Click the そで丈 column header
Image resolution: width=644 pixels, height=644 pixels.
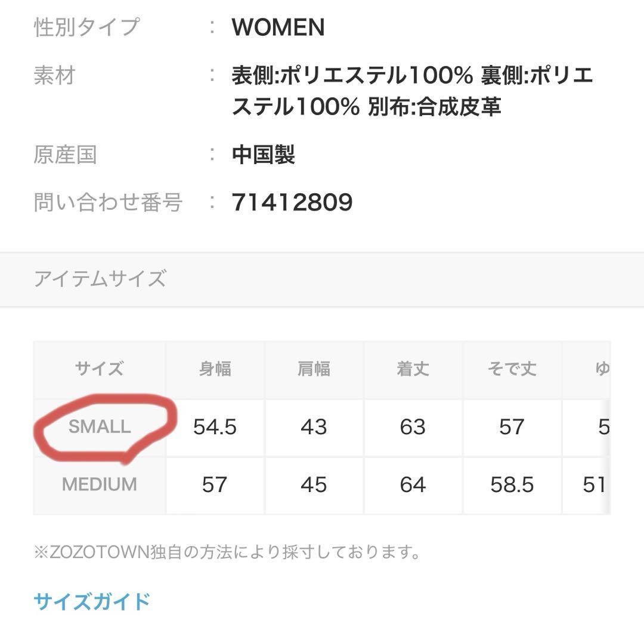[512, 369]
